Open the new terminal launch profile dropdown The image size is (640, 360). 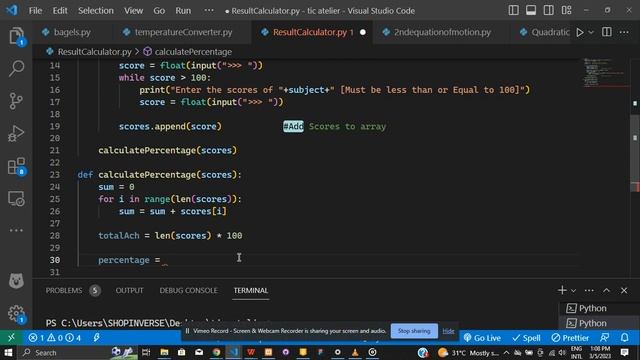[573, 291]
